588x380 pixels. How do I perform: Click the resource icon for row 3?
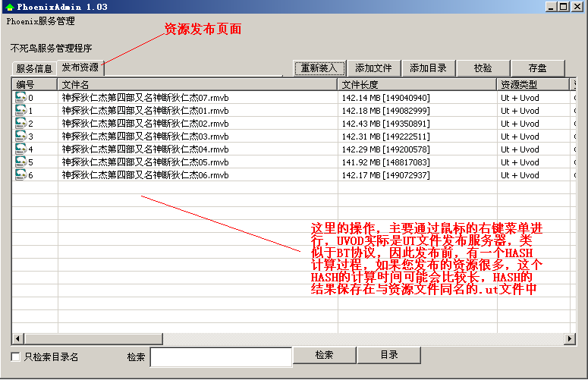[20, 136]
